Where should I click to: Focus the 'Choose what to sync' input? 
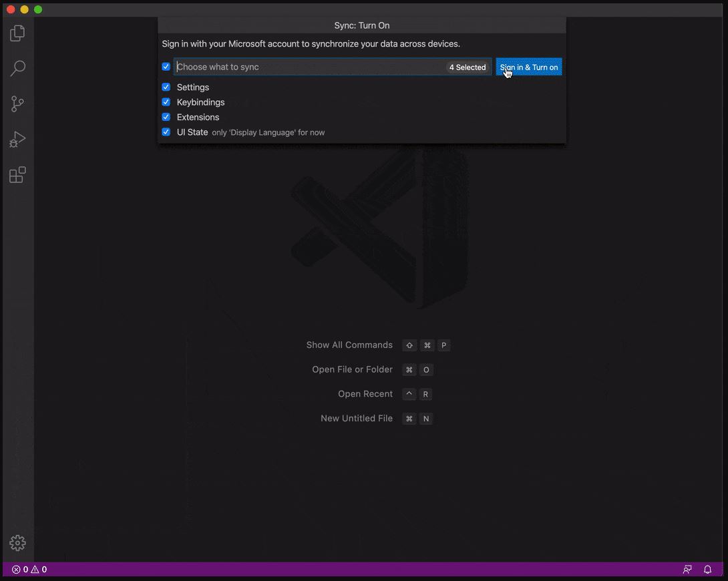[x=333, y=67]
